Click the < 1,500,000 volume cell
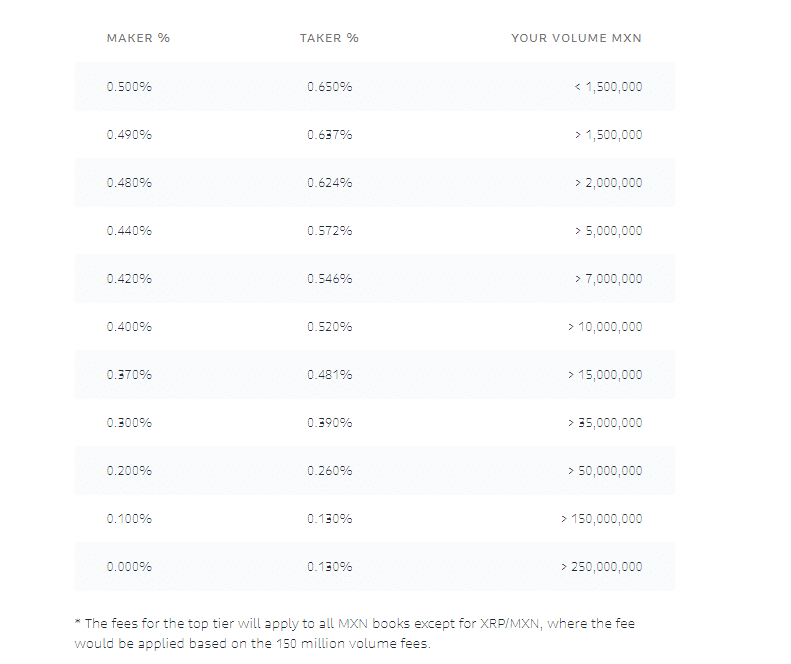Viewport: 791px width, 664px height. tap(608, 87)
